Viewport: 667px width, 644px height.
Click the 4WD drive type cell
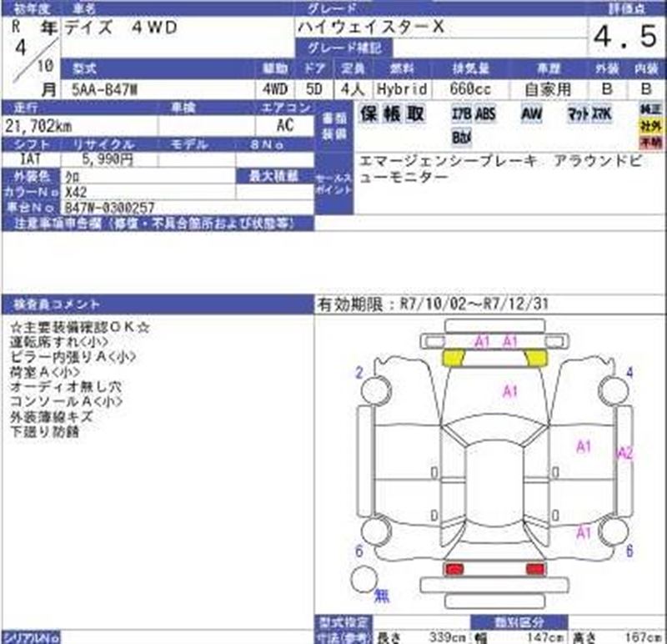coord(275,89)
